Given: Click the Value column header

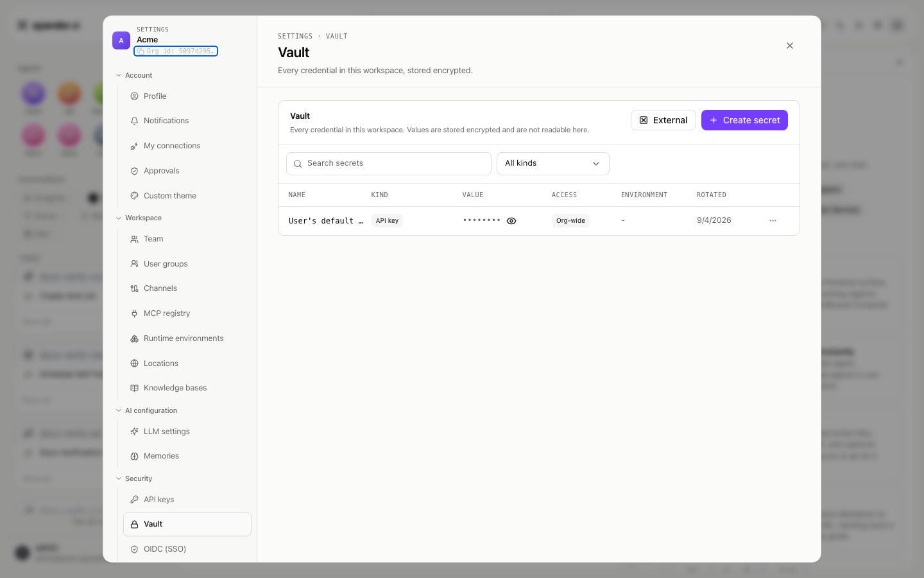Looking at the screenshot, I should [x=473, y=195].
